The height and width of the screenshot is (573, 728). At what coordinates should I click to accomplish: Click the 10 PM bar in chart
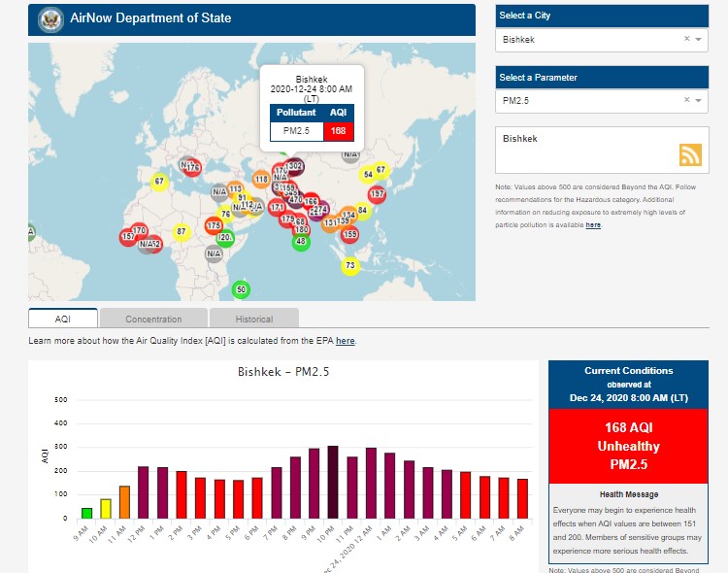pos(333,482)
